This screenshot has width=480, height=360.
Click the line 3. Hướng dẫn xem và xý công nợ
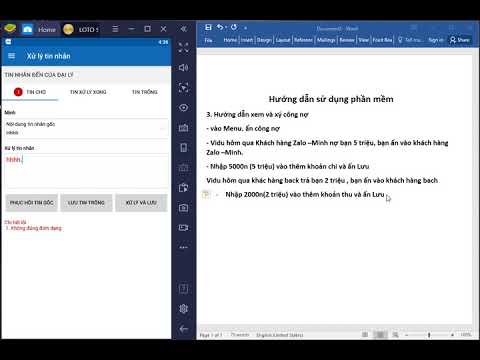(257, 114)
